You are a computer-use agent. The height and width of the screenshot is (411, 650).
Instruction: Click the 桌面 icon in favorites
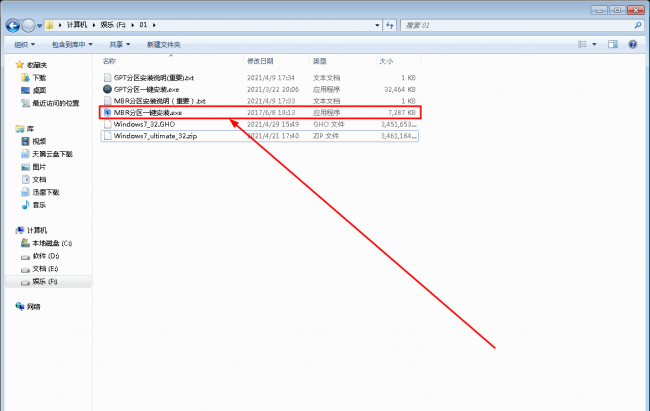25,90
